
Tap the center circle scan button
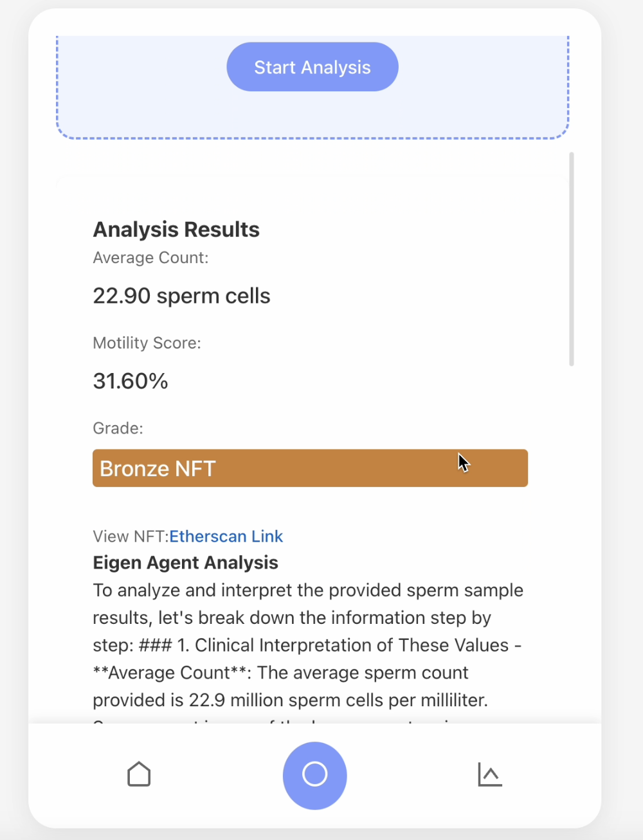[314, 774]
